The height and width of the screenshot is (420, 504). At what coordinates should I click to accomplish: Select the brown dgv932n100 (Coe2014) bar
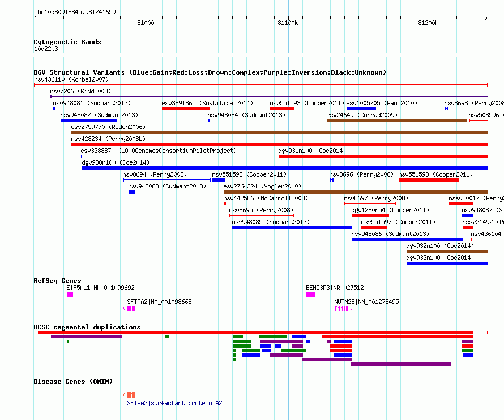click(447, 251)
